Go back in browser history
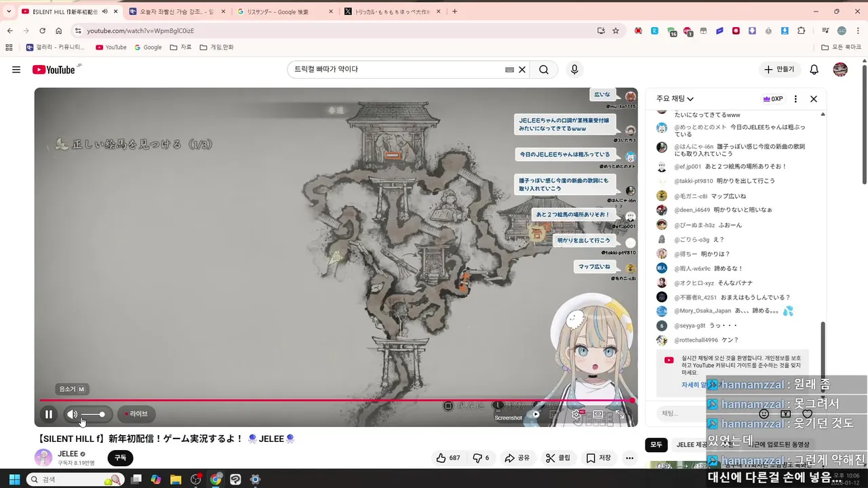The image size is (868, 488). (x=10, y=30)
